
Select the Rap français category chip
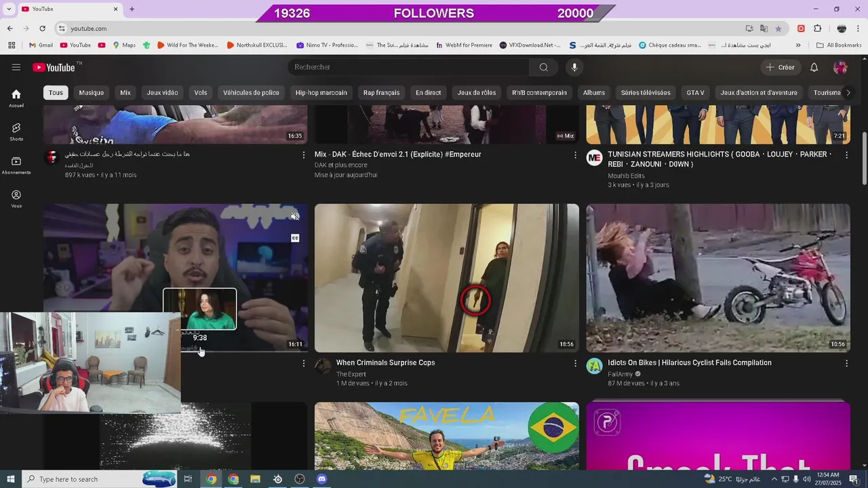(381, 93)
